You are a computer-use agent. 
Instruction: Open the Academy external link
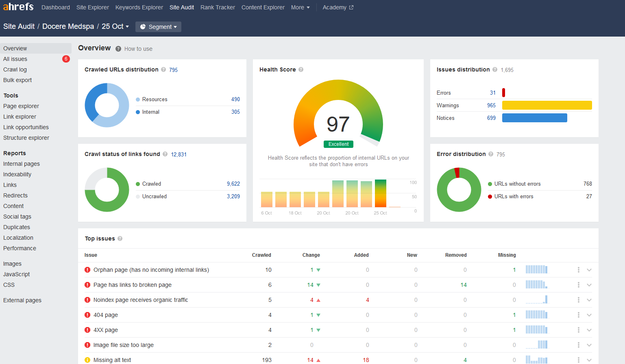[338, 7]
